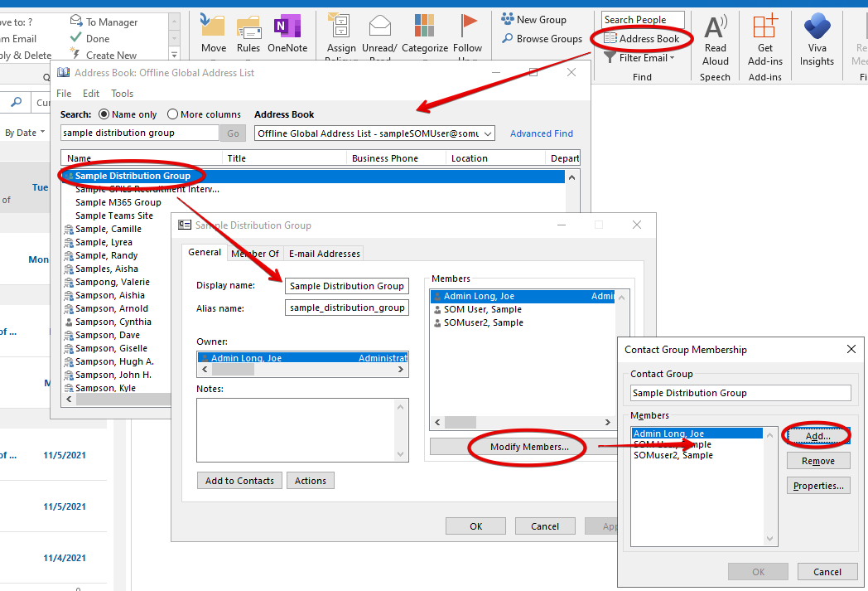This screenshot has width=868, height=591.
Task: Open the Rules icon in ribbon
Action: [248, 27]
